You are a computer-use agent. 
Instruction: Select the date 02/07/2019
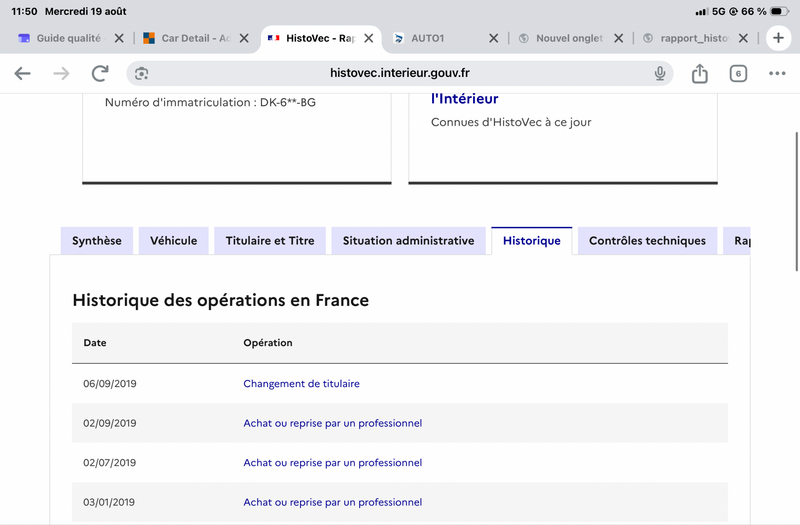[110, 463]
